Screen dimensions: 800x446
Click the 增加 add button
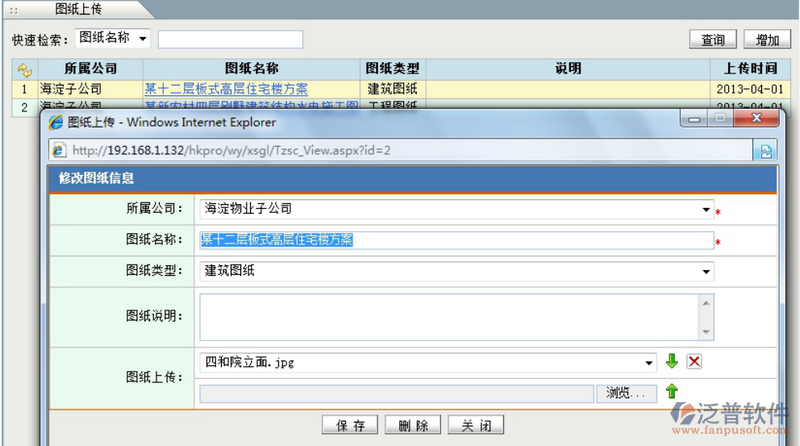[x=767, y=40]
